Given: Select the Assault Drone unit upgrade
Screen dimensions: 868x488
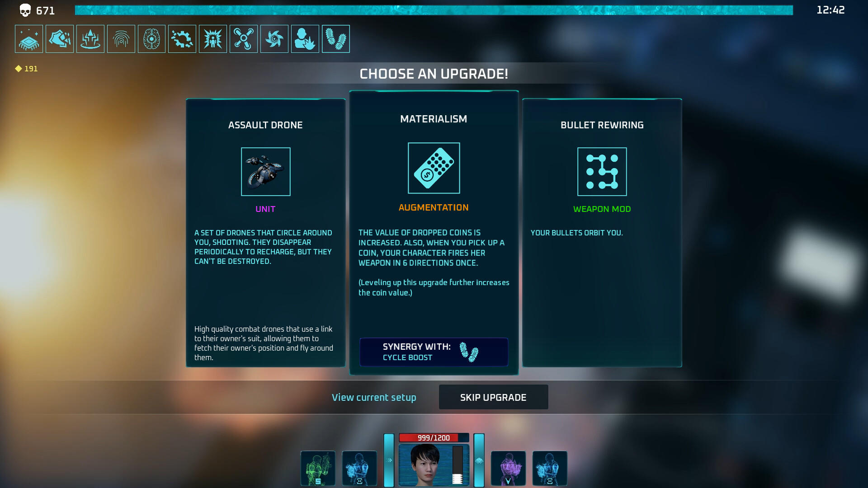Looking at the screenshot, I should pos(265,232).
